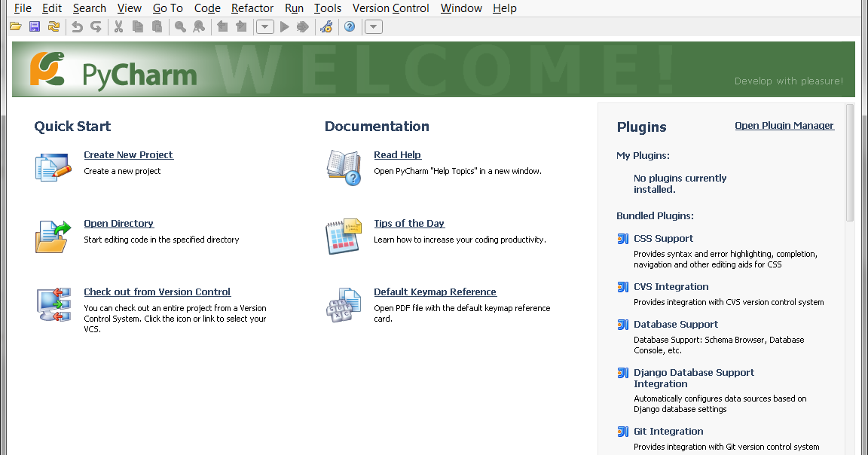
Task: Click the Help question mark toolbar icon
Action: 350,26
